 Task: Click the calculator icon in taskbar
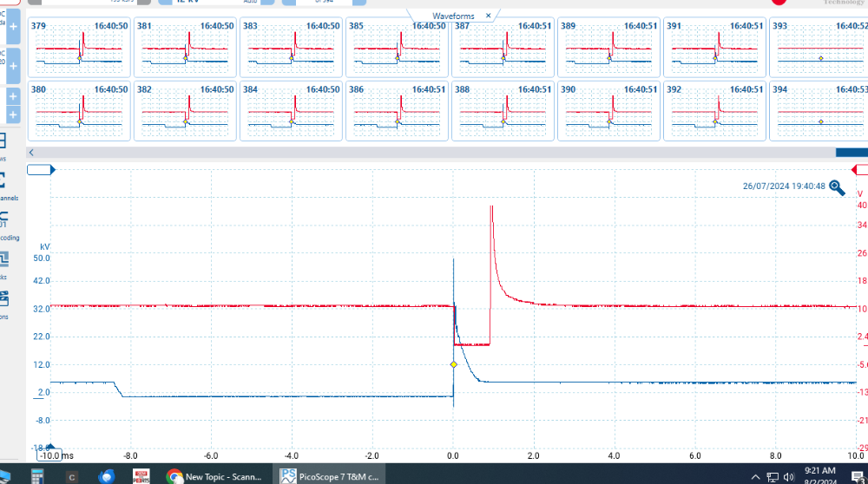click(36, 476)
